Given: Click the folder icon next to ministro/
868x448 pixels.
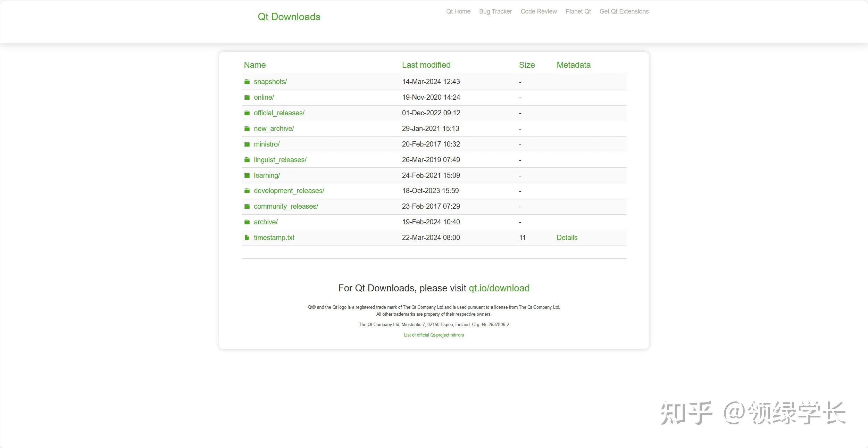Looking at the screenshot, I should pos(247,144).
